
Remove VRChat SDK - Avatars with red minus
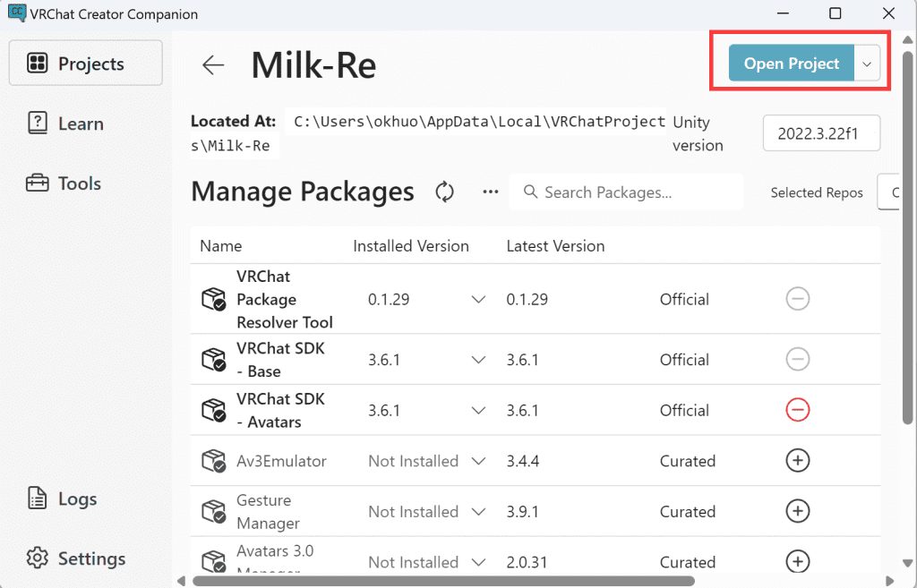click(797, 410)
